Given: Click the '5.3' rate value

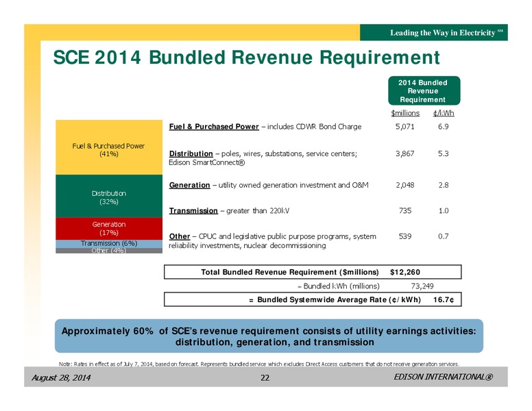Looking at the screenshot, I should pyautogui.click(x=443, y=153).
